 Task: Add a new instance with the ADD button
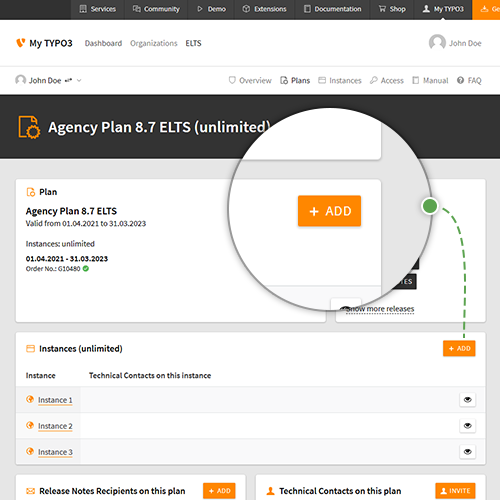(459, 348)
